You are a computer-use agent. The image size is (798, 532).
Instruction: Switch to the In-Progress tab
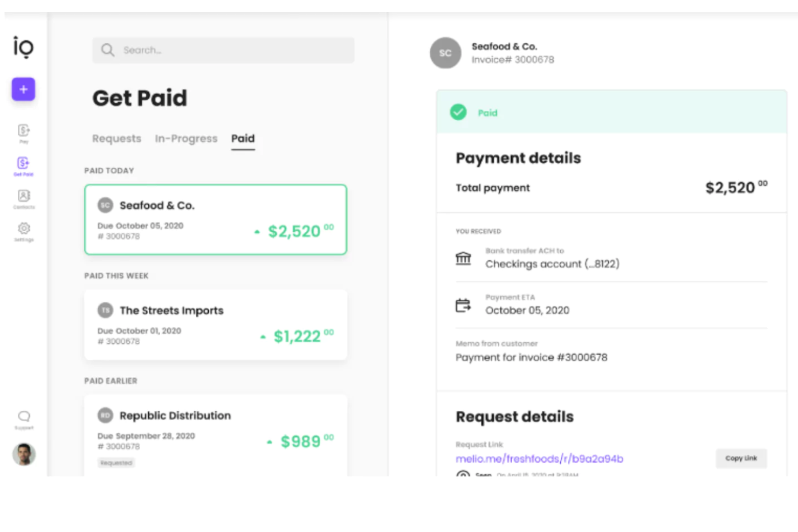tap(186, 139)
